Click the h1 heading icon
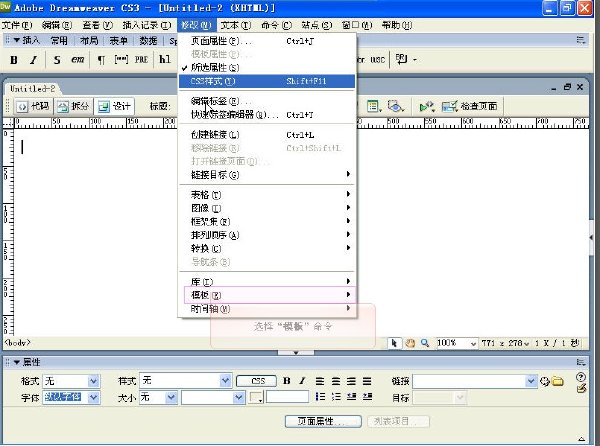 [x=165, y=60]
